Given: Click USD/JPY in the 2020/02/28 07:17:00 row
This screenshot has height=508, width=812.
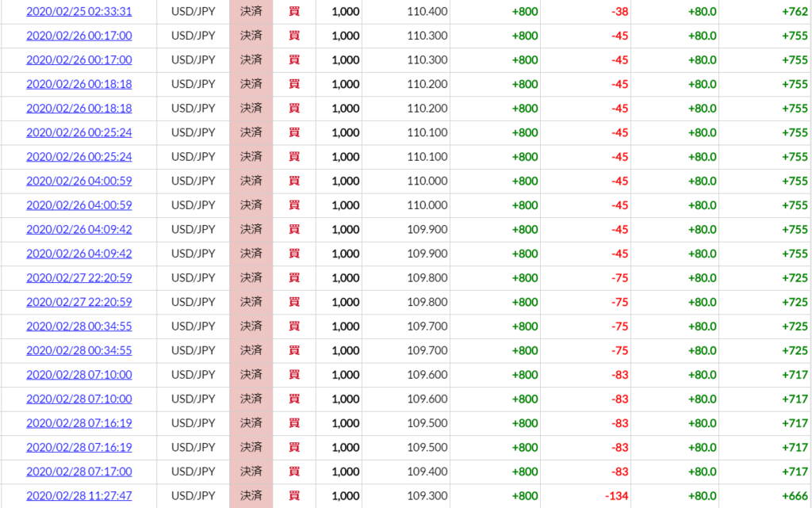Looking at the screenshot, I should coord(193,472).
